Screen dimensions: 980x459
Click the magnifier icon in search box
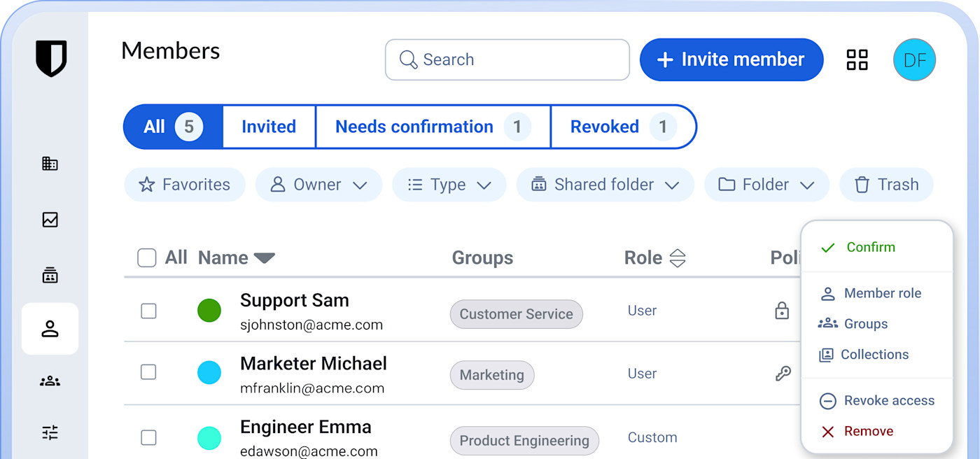(408, 59)
